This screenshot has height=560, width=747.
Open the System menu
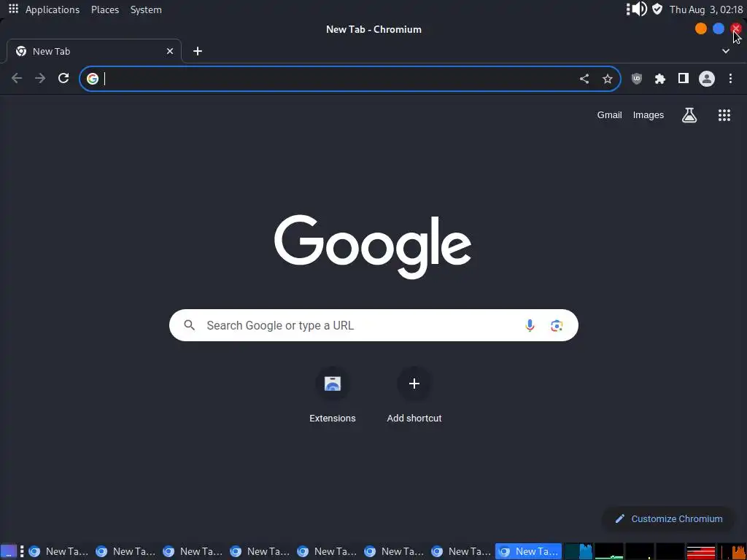[146, 9]
